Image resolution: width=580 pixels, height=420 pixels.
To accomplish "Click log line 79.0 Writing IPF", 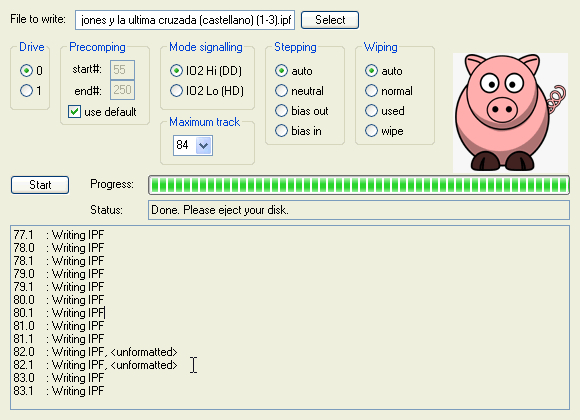I will click(59, 274).
